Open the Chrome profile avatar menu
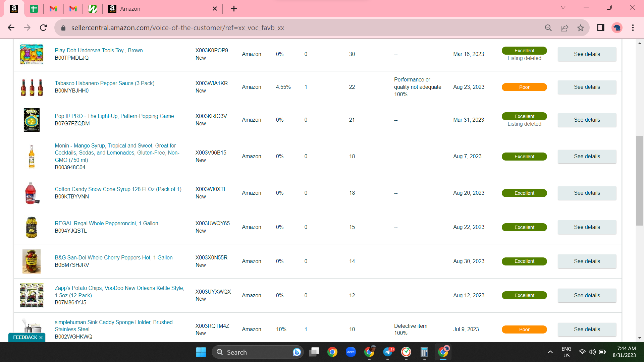This screenshot has height=362, width=644. tap(617, 28)
